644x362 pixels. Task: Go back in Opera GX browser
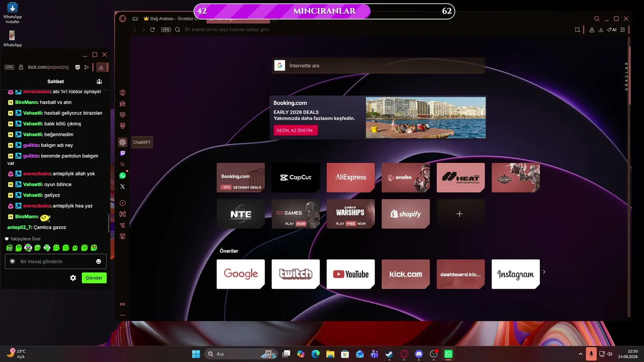(x=134, y=30)
